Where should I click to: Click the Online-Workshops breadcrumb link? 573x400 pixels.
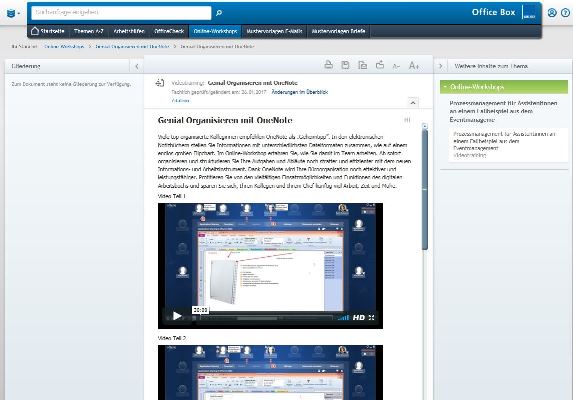[x=64, y=46]
